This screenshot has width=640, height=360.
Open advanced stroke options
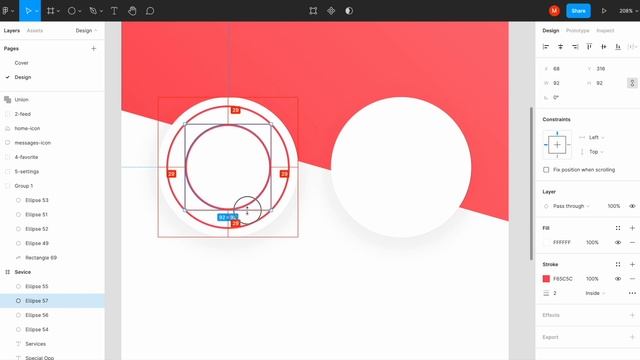click(x=632, y=293)
